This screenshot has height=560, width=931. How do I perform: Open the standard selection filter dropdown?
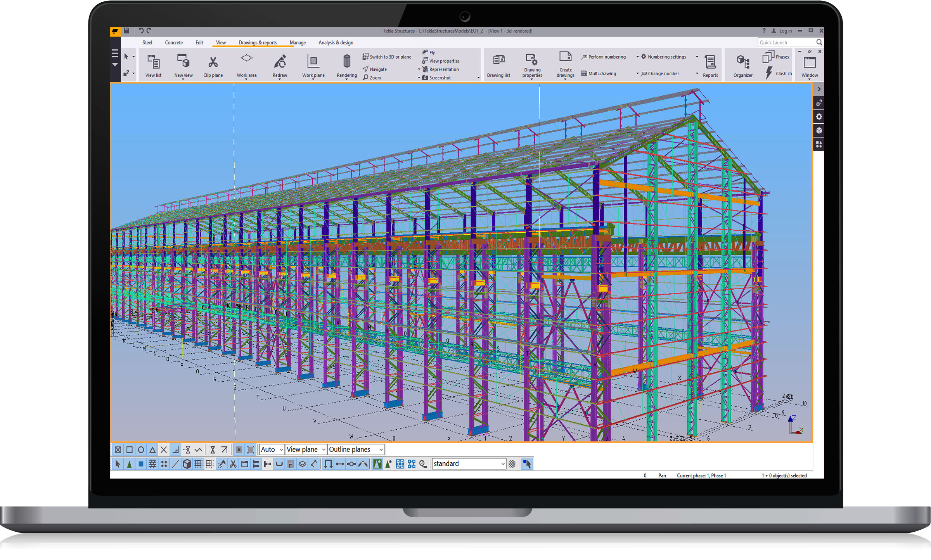(469, 464)
